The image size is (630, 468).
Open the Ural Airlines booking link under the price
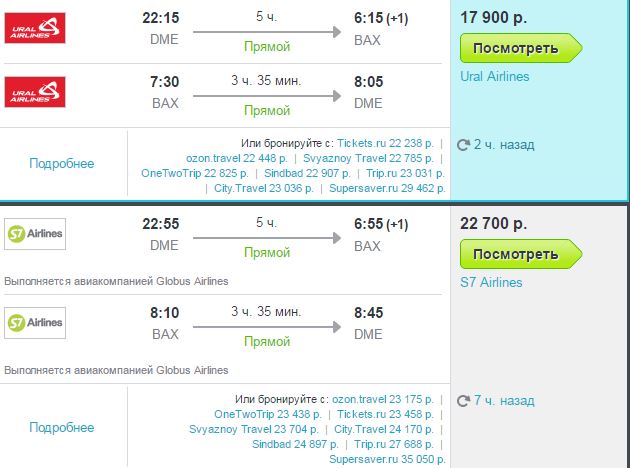pos(495,76)
